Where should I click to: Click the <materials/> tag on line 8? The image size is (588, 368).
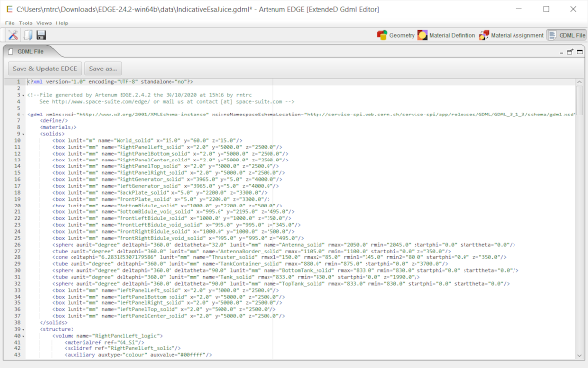click(58, 127)
